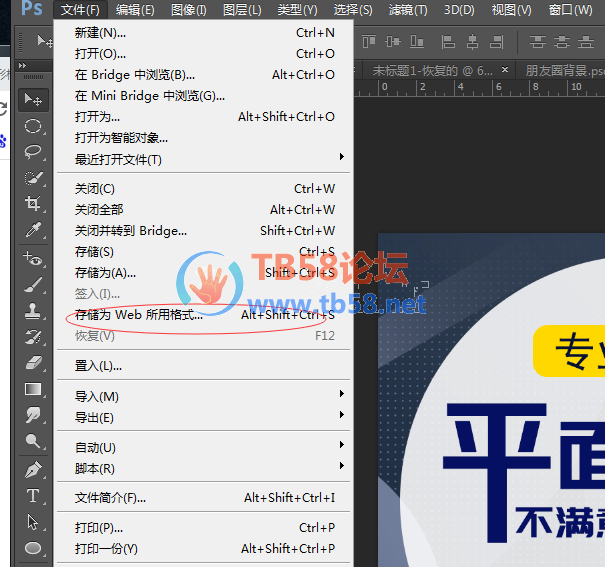This screenshot has width=605, height=567.
Task: Align right edges in options bar
Action: pos(497,42)
